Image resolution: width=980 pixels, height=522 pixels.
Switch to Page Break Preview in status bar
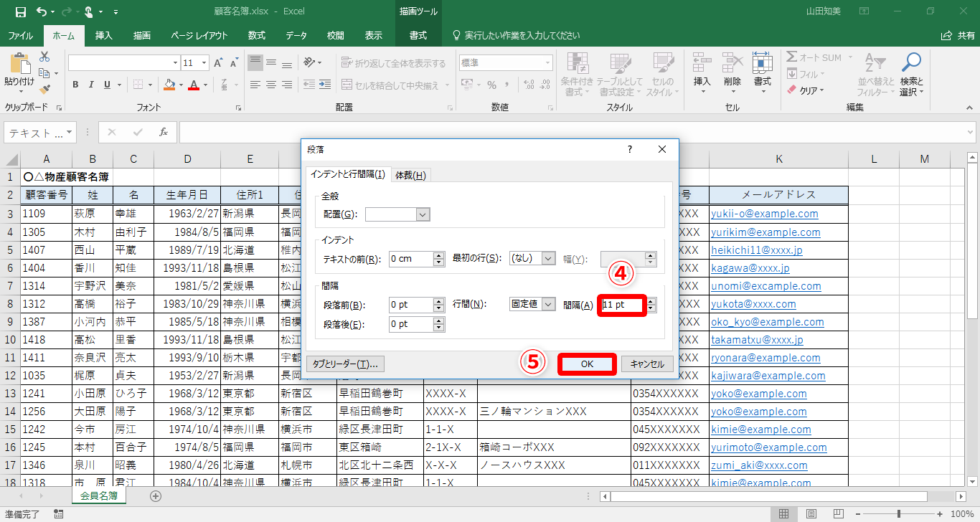point(838,514)
